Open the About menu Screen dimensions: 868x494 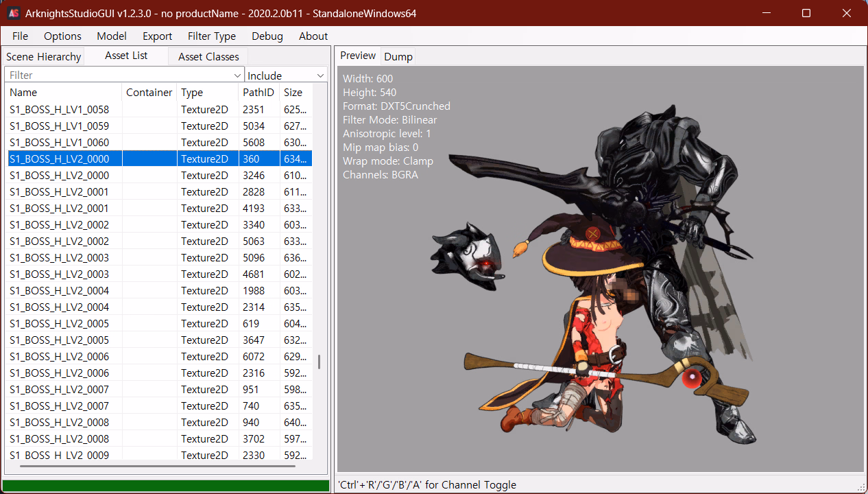pos(313,36)
